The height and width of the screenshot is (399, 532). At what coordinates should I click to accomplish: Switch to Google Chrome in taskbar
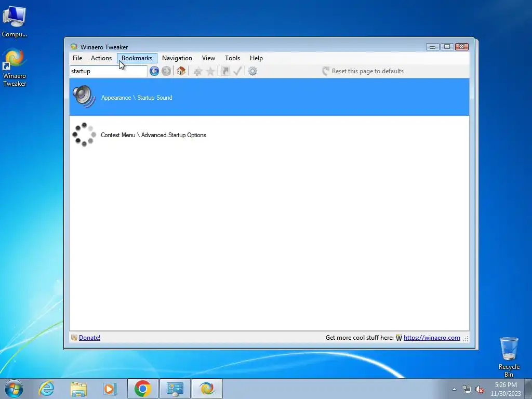point(142,389)
